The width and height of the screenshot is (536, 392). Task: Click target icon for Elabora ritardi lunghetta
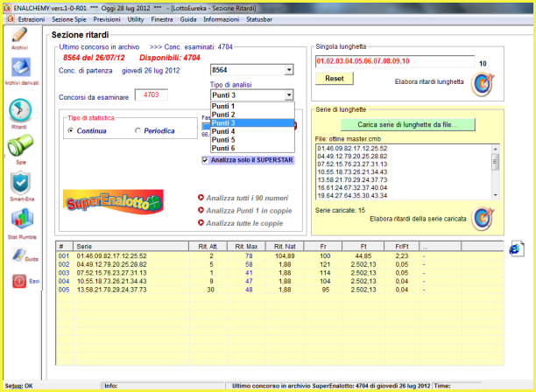(x=482, y=84)
